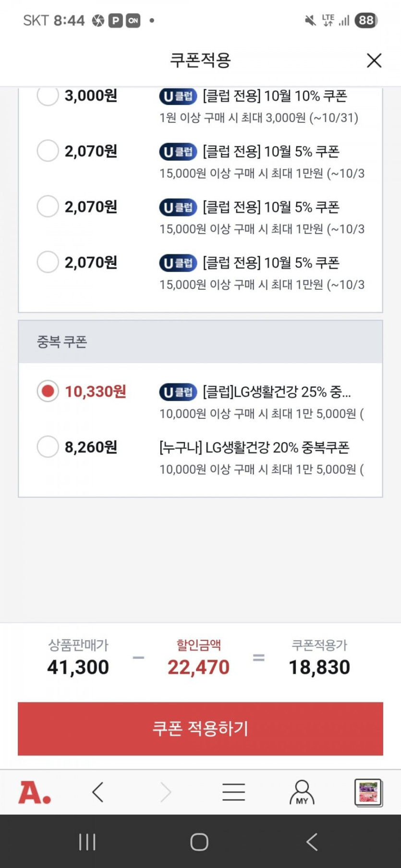Tap the U클럽 badge on 10% coupon
This screenshot has width=401, height=868.
click(178, 96)
